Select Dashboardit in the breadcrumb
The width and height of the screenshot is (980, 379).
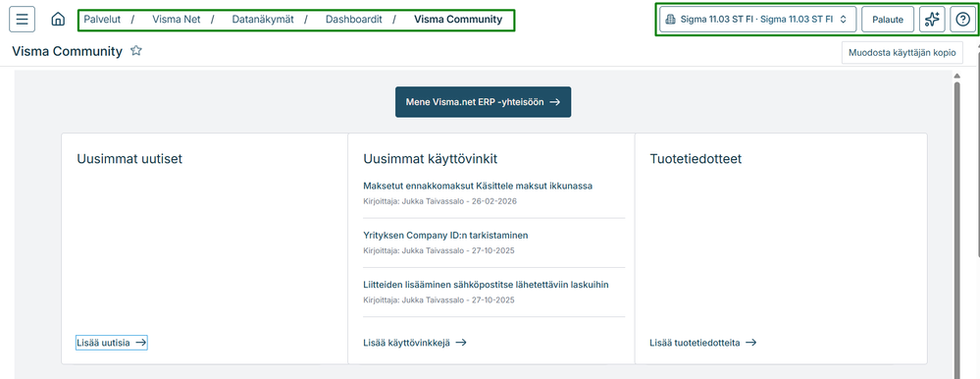point(354,20)
